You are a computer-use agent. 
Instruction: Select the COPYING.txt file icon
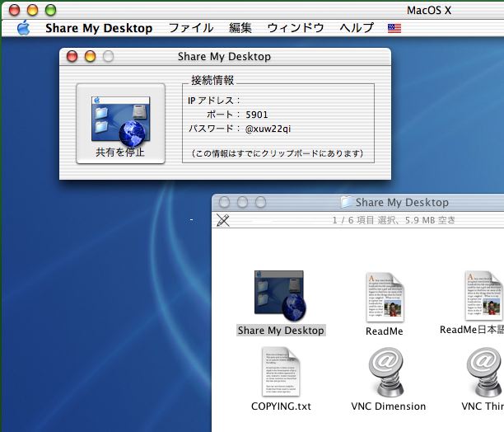click(x=281, y=371)
